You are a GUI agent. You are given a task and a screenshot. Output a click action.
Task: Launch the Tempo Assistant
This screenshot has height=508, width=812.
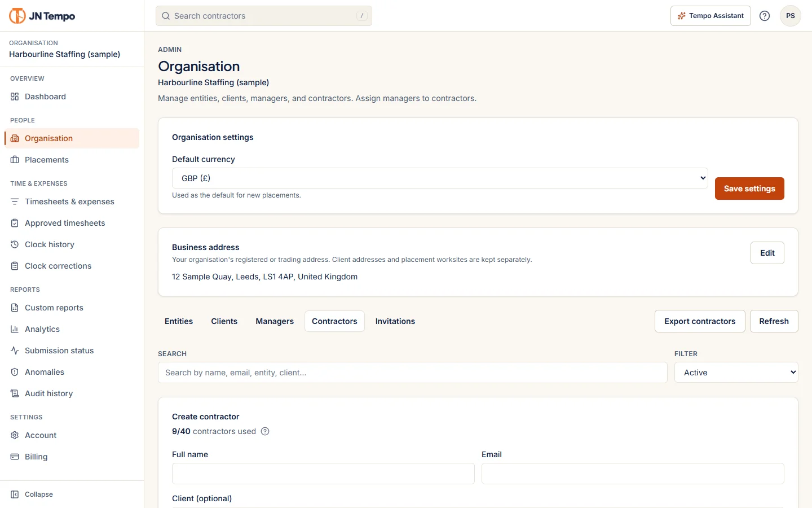[710, 16]
